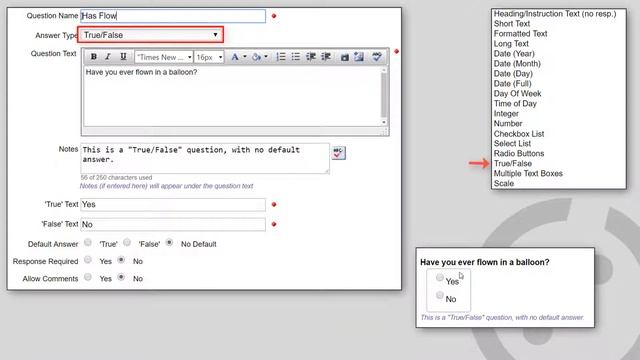Set Response Required to Yes
The width and height of the screenshot is (640, 360).
coord(88,260)
